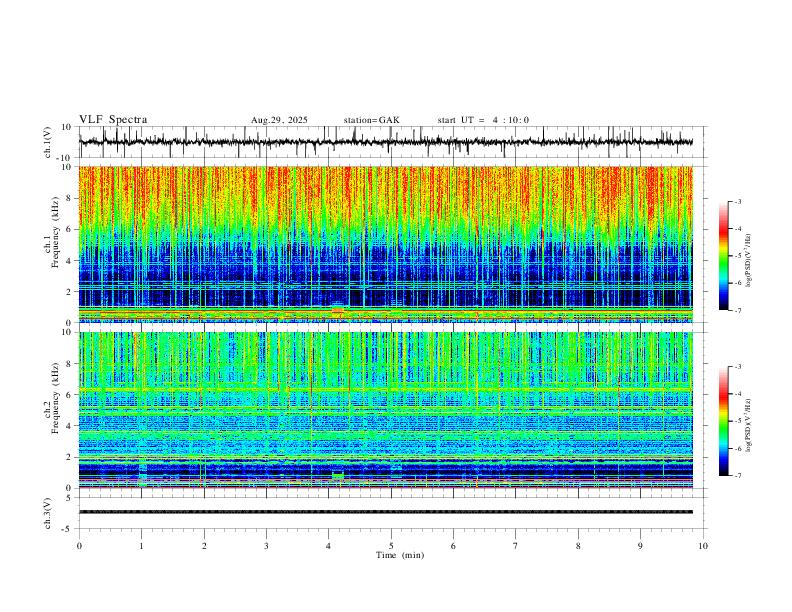
Task: Click the time axis tick label "10"
Action: click(703, 546)
